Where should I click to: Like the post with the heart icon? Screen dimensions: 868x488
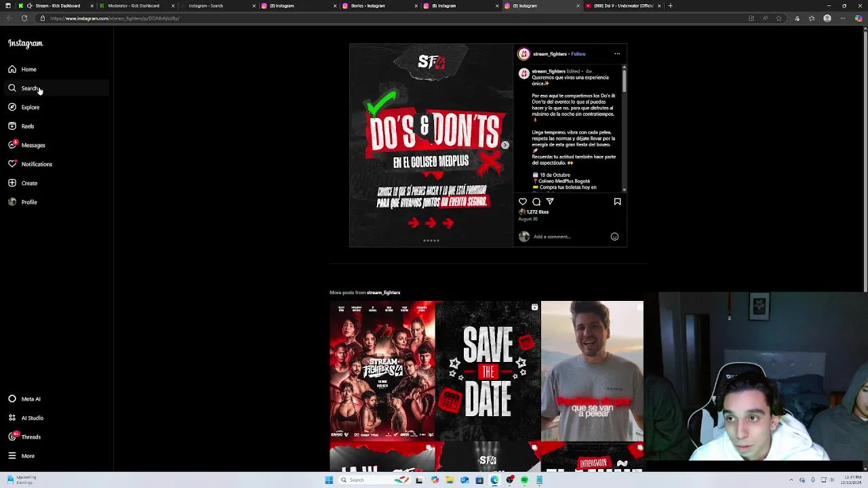pyautogui.click(x=523, y=201)
